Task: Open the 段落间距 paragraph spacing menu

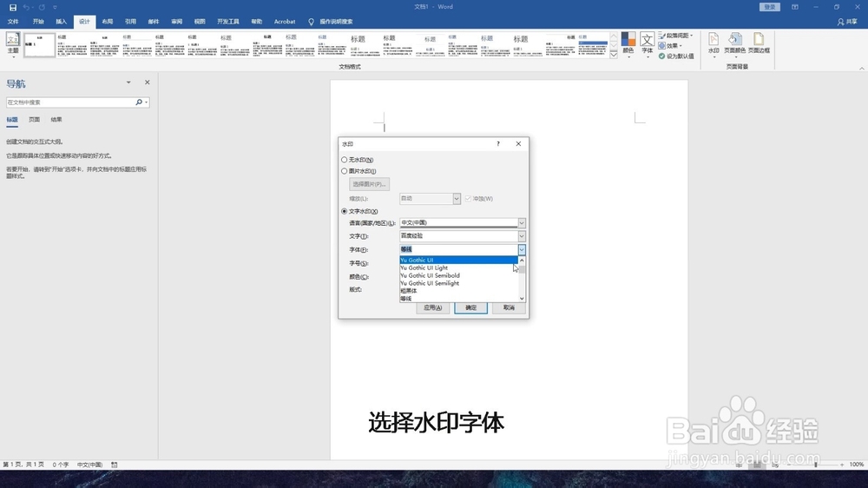Action: (x=675, y=36)
